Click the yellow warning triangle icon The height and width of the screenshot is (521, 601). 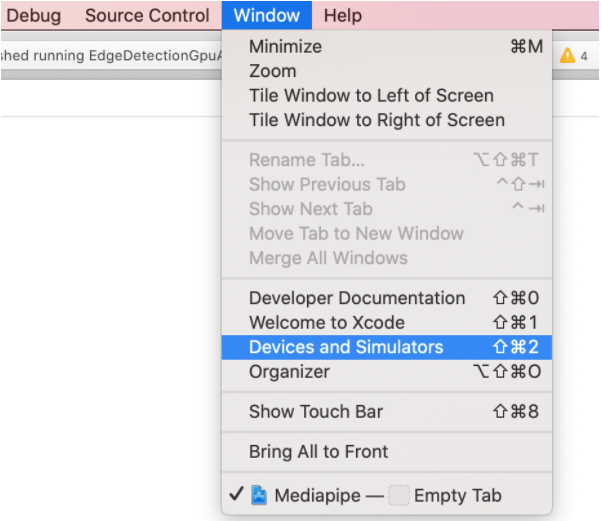coord(567,56)
